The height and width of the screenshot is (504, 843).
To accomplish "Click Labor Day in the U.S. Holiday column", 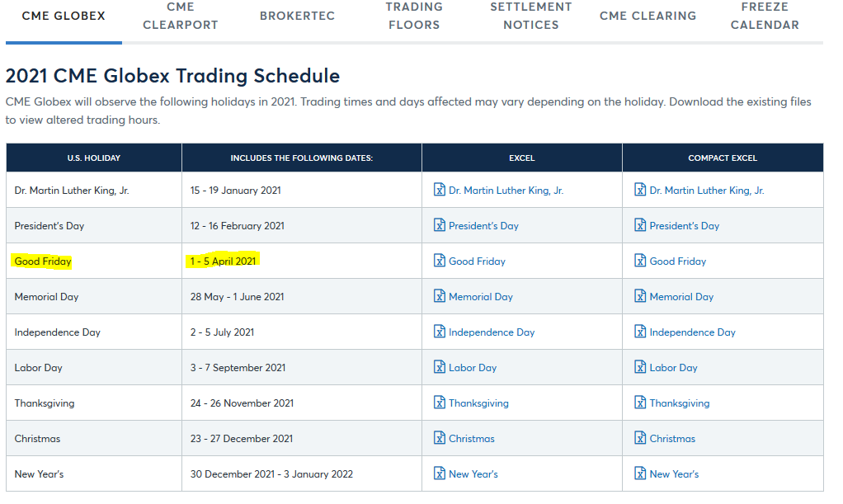I will pyautogui.click(x=38, y=368).
